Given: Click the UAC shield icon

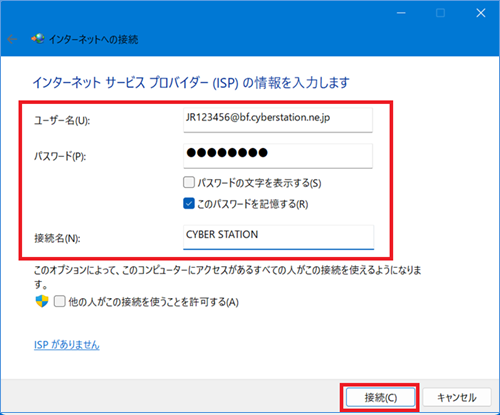Looking at the screenshot, I should coord(42,301).
